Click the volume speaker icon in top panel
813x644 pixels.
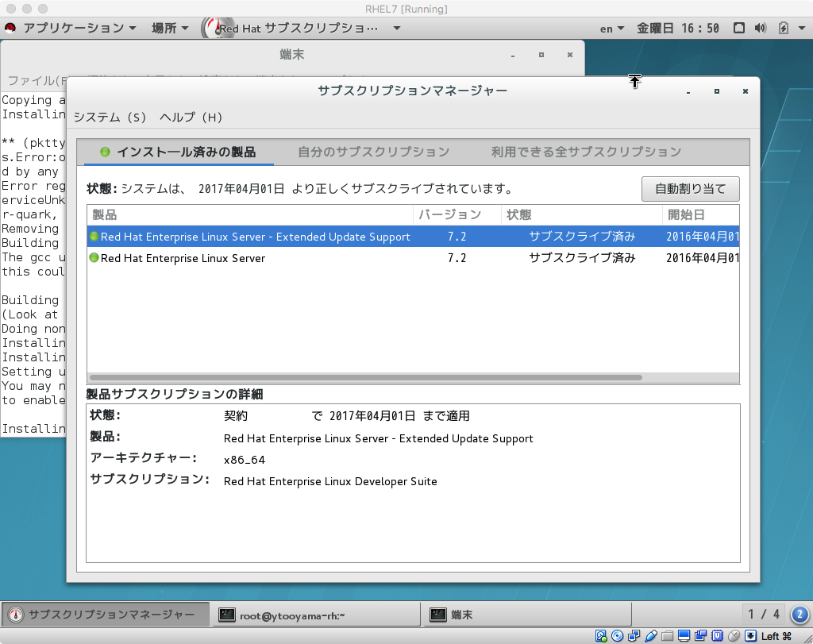[x=760, y=28]
